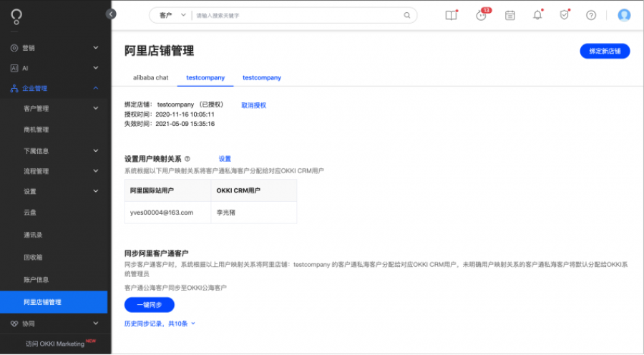The height and width of the screenshot is (355, 644).
Task: Open the 客户 search type dropdown
Action: coord(172,15)
